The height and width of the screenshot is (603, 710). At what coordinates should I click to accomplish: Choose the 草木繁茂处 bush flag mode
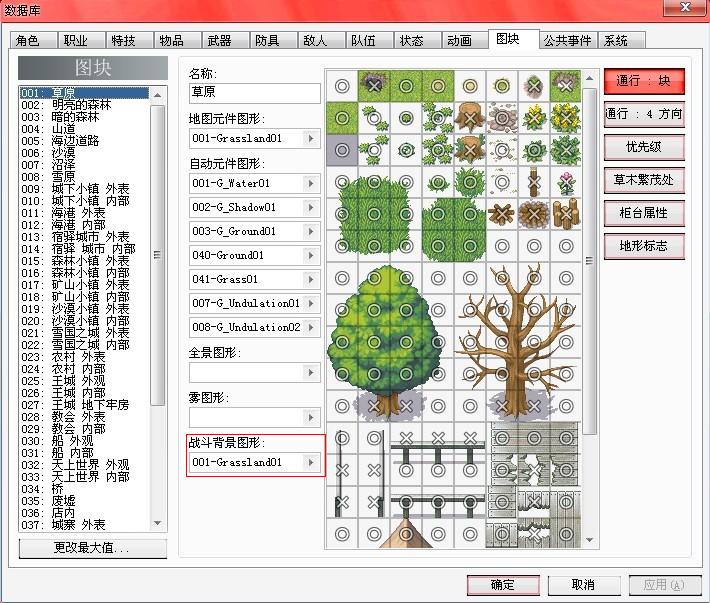(644, 180)
